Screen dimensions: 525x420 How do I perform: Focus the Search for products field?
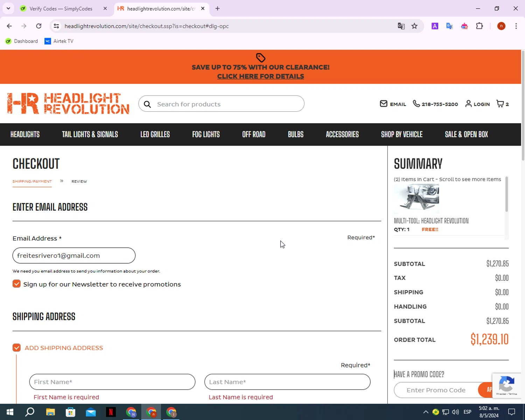click(x=221, y=104)
